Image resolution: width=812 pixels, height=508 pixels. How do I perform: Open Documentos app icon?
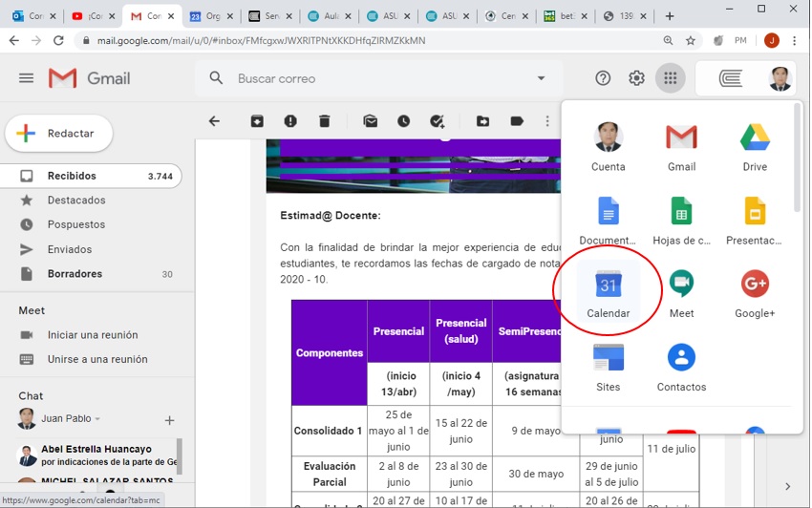[x=608, y=220]
